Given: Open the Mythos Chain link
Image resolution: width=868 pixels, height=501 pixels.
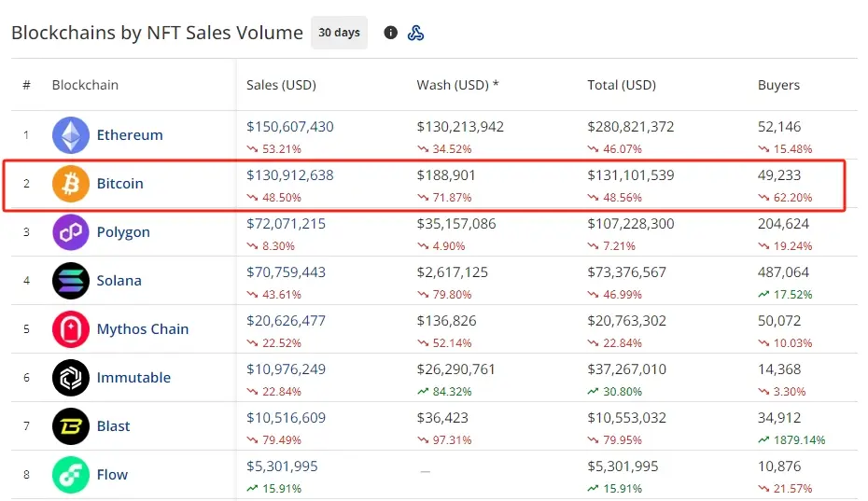Looking at the screenshot, I should pyautogui.click(x=143, y=329).
